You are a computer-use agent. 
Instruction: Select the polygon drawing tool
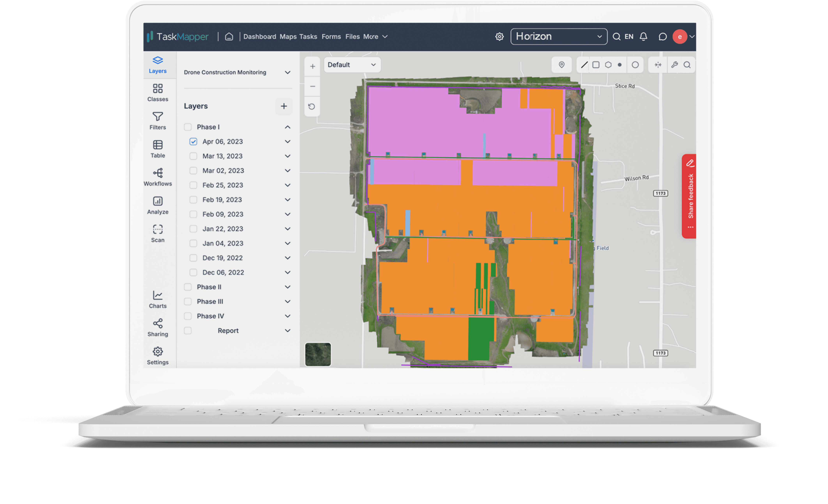click(608, 65)
